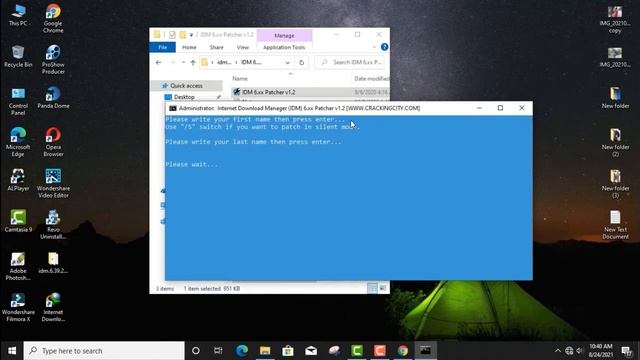This screenshot has width=640, height=360.
Task: Select Camtasia 9 desktop shortcut
Action: [18, 221]
